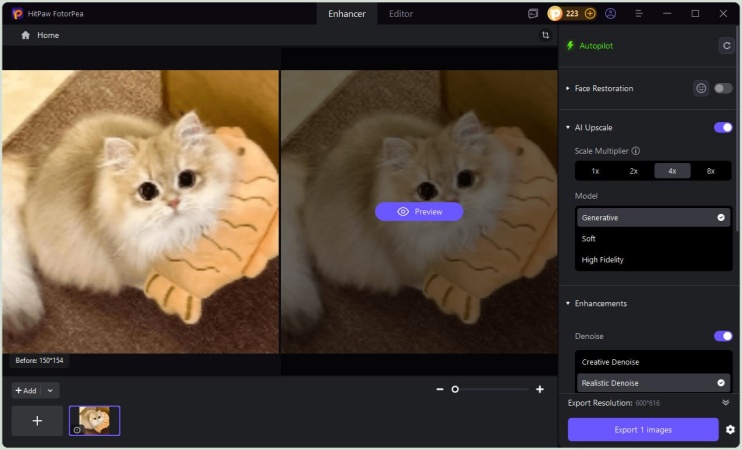Open the dropdown arrow beside Add
This screenshot has height=450, width=742.
[x=50, y=390]
